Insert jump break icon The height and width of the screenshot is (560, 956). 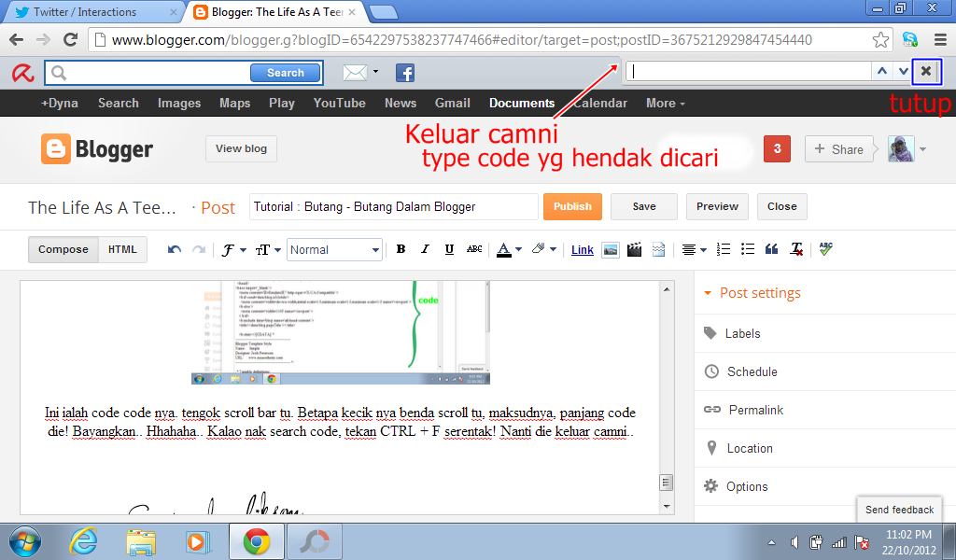pos(658,249)
